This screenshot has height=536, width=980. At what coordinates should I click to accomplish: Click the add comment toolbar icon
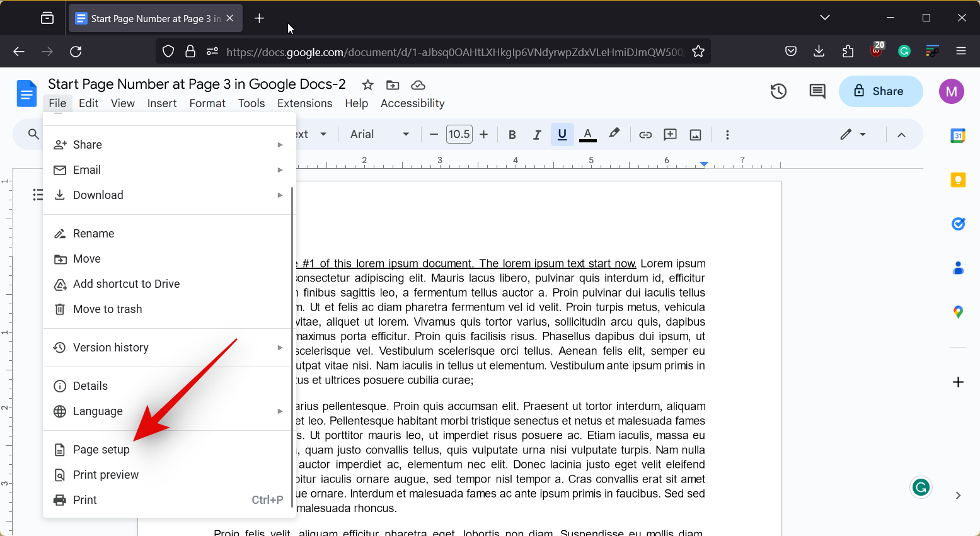click(x=671, y=135)
